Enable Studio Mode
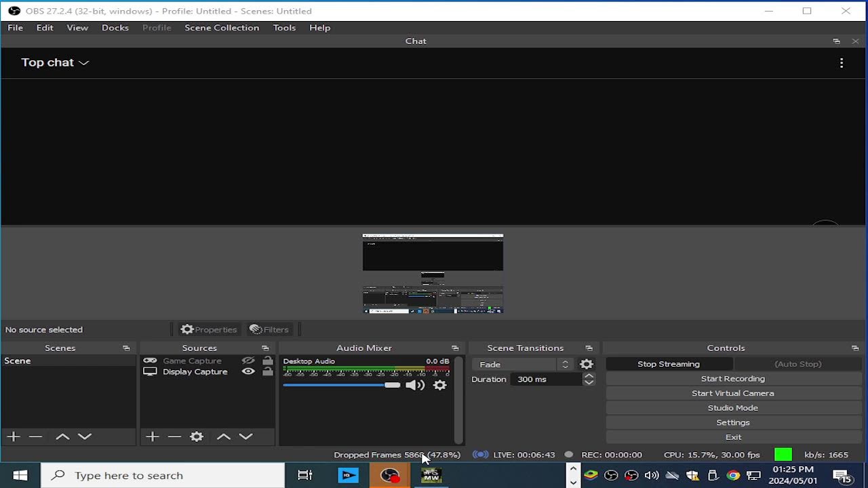 point(733,408)
